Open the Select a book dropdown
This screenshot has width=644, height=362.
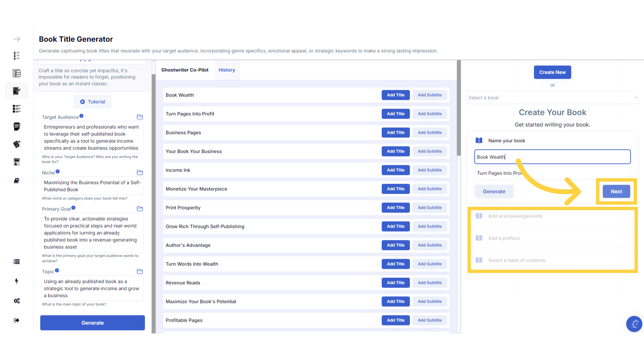[x=552, y=98]
